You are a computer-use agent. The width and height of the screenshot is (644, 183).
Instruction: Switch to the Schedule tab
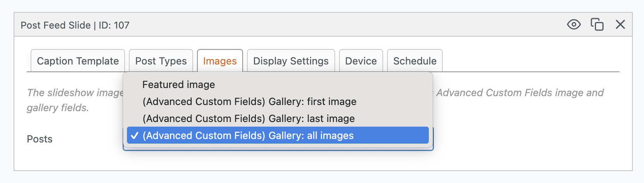tap(414, 61)
